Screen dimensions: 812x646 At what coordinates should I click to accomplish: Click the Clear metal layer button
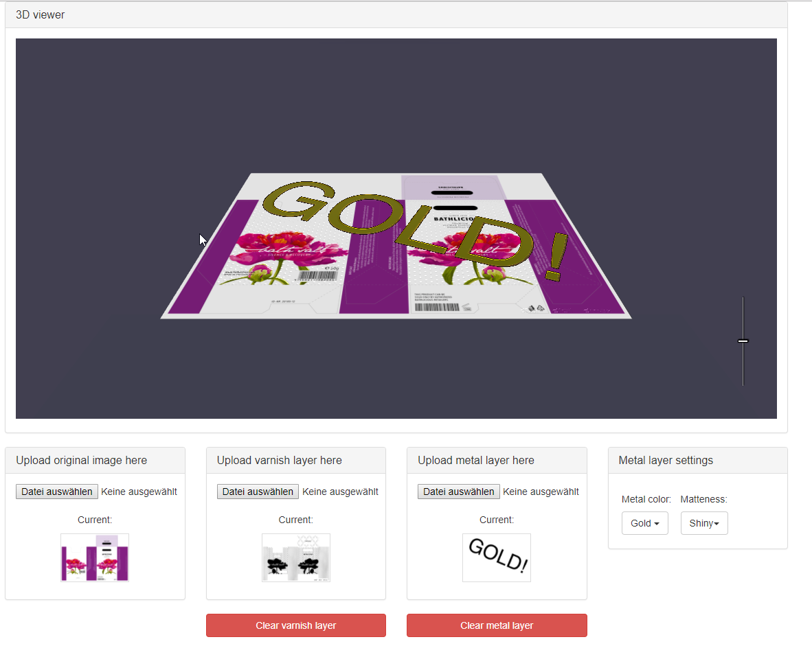click(x=497, y=625)
